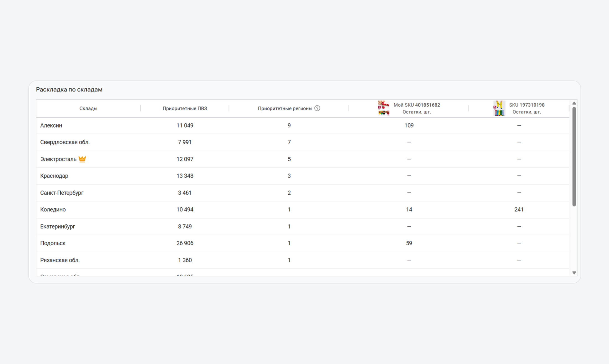Click the Мой SKU 401851682 header
The height and width of the screenshot is (364, 609).
tap(417, 105)
